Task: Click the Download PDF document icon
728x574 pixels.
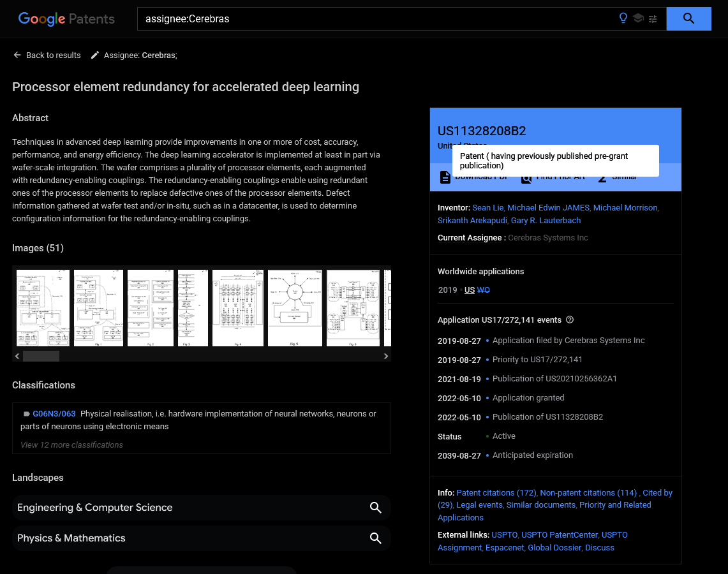Action: pos(445,177)
